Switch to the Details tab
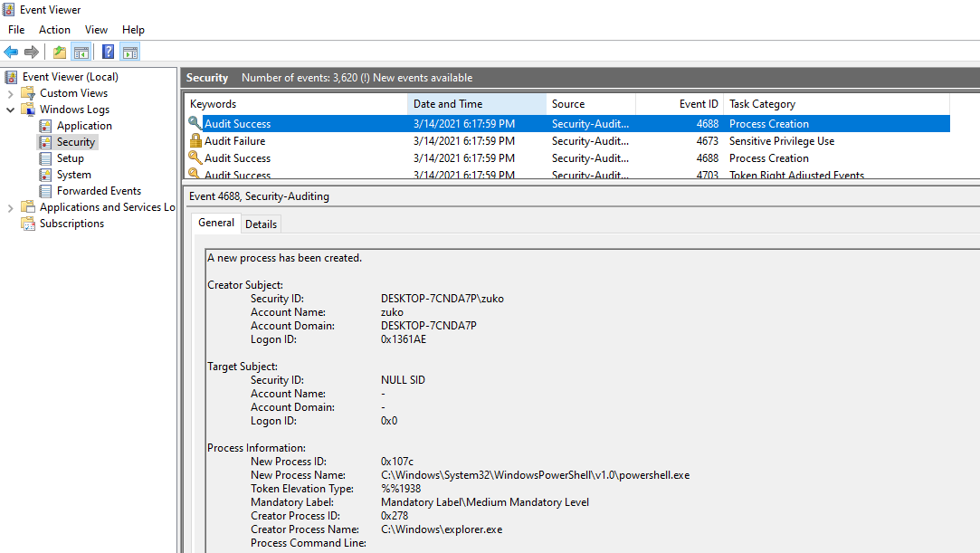Screen dimensions: 980x553 261,224
